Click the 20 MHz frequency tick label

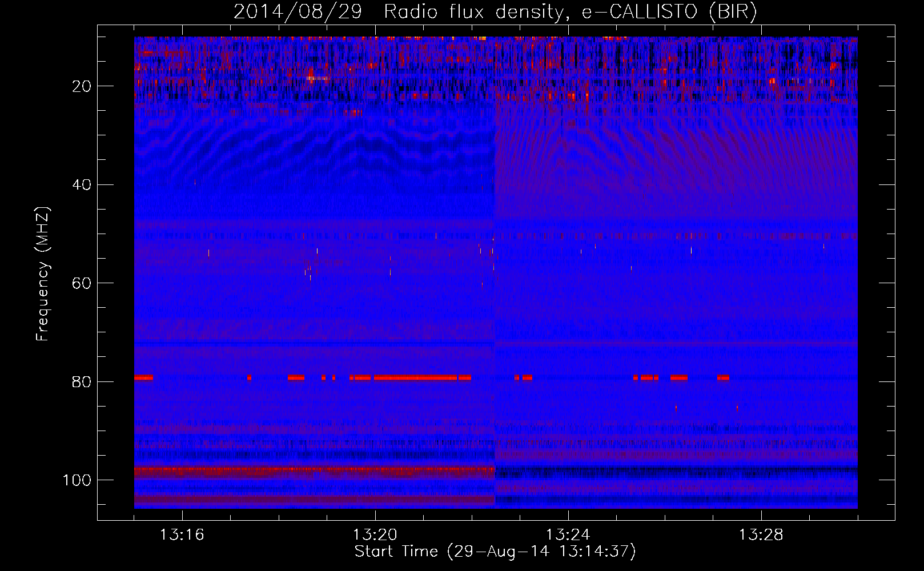click(x=82, y=86)
